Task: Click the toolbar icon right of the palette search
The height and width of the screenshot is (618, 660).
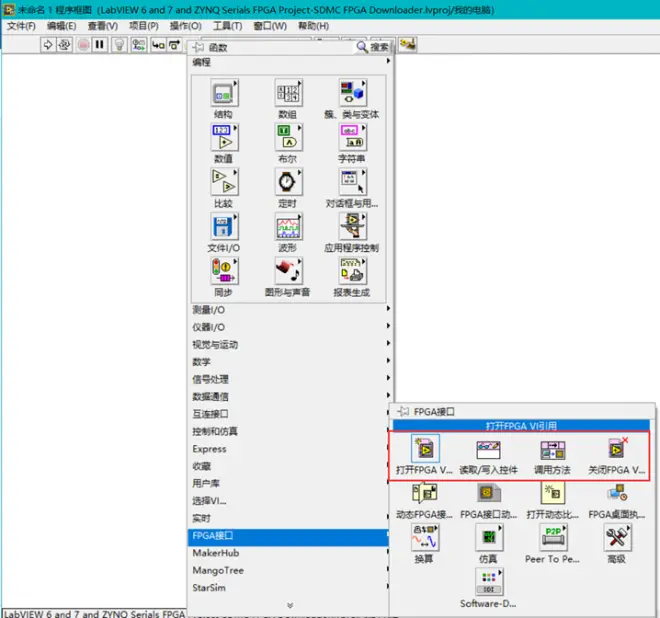Action: [407, 45]
